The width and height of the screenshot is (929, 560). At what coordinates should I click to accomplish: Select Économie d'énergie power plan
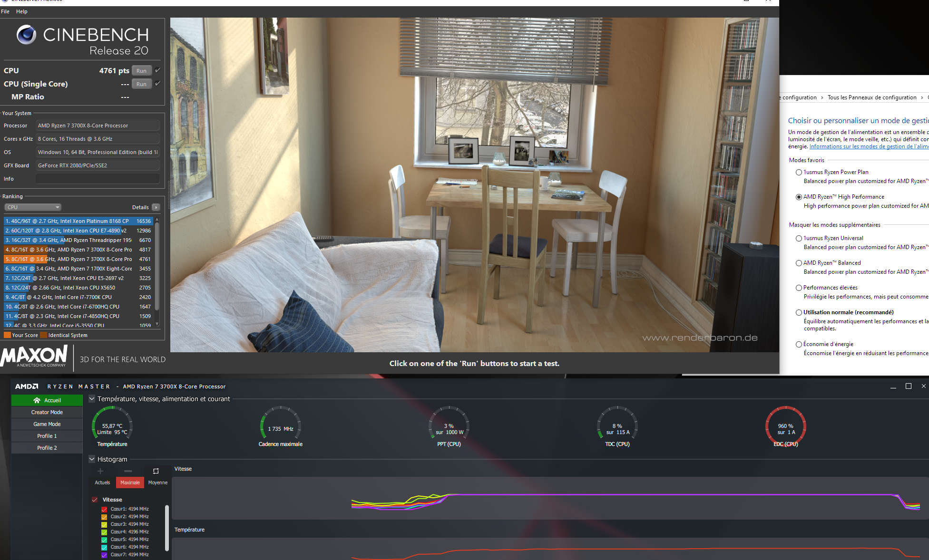[799, 344]
